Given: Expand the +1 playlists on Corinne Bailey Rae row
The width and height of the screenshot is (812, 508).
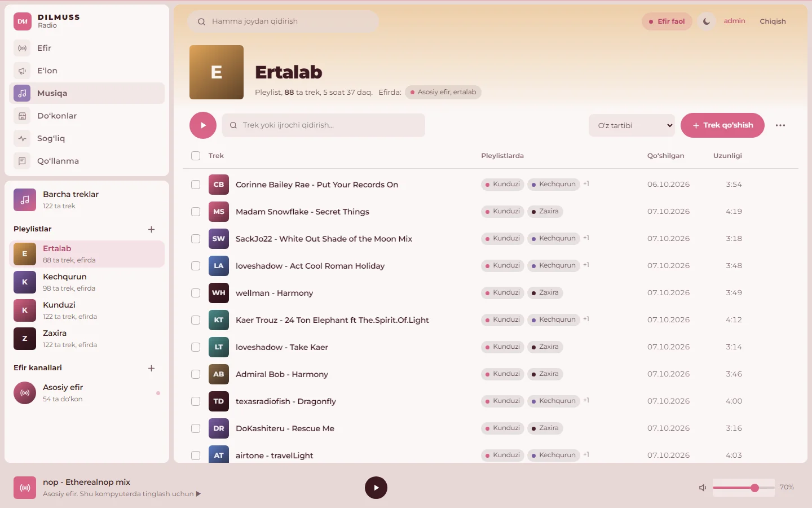Looking at the screenshot, I should click(x=586, y=184).
